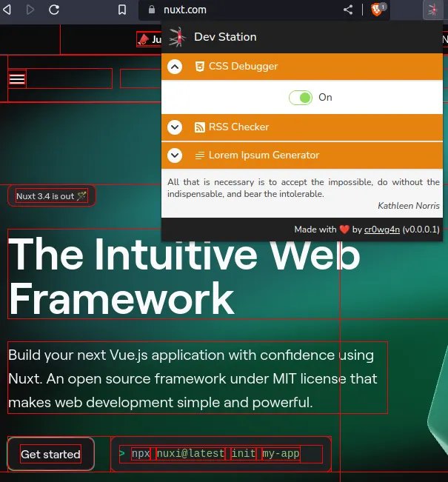Click the Kathleen Norris quote author
This screenshot has width=448, height=482.
[409, 206]
